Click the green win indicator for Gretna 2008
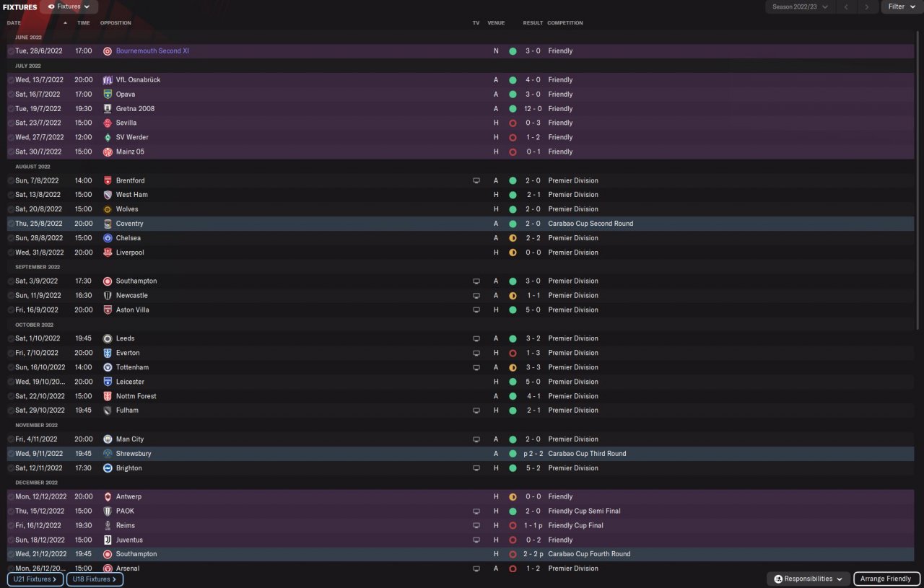This screenshot has width=924, height=588. 513,109
